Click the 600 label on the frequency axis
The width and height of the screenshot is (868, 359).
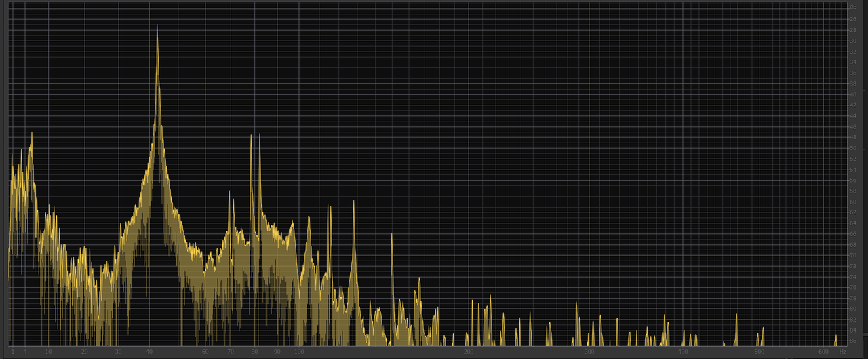click(824, 352)
